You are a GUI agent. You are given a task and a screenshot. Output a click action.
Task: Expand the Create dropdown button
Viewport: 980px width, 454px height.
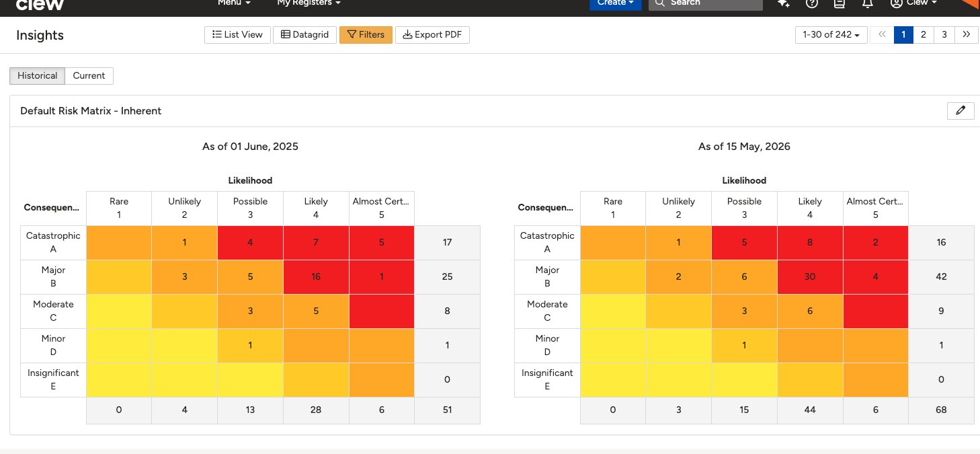click(616, 3)
